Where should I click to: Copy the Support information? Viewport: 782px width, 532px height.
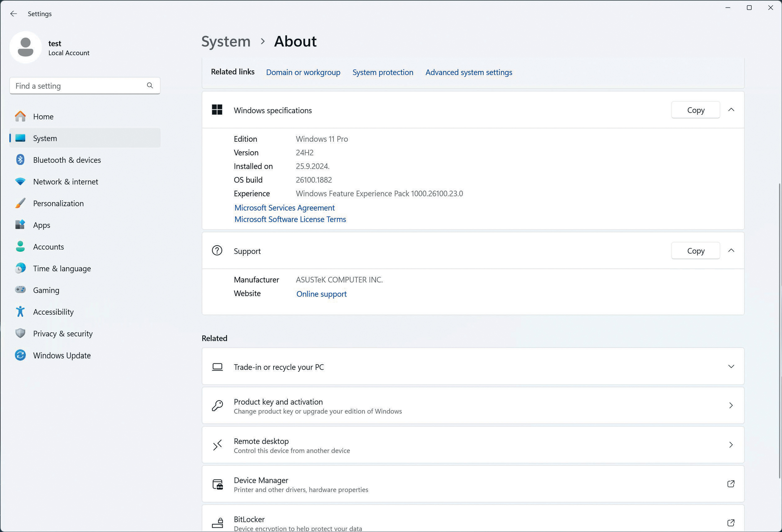[x=696, y=250]
